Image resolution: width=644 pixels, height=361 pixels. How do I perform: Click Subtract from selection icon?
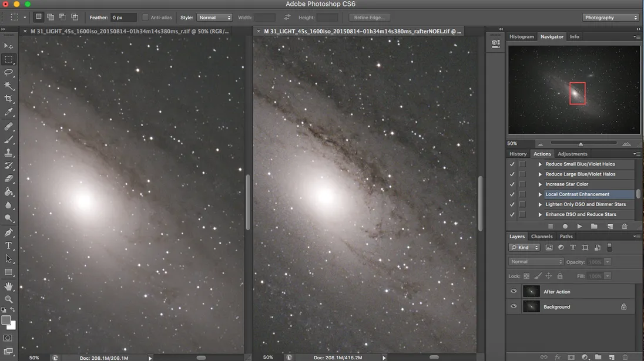pyautogui.click(x=62, y=17)
